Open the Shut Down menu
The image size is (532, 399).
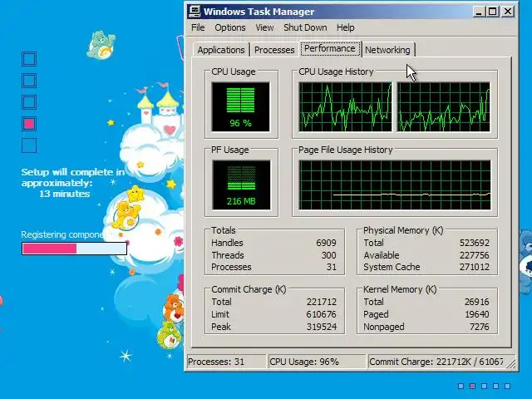(x=305, y=27)
